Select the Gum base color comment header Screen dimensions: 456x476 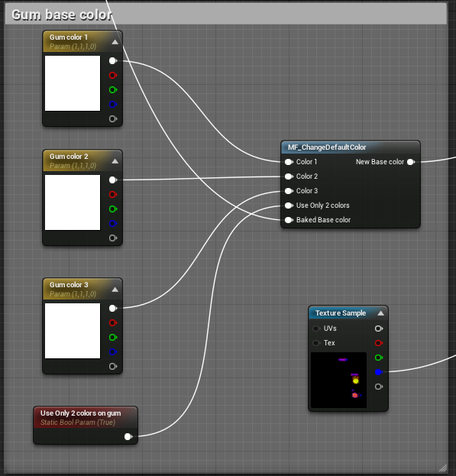226,15
